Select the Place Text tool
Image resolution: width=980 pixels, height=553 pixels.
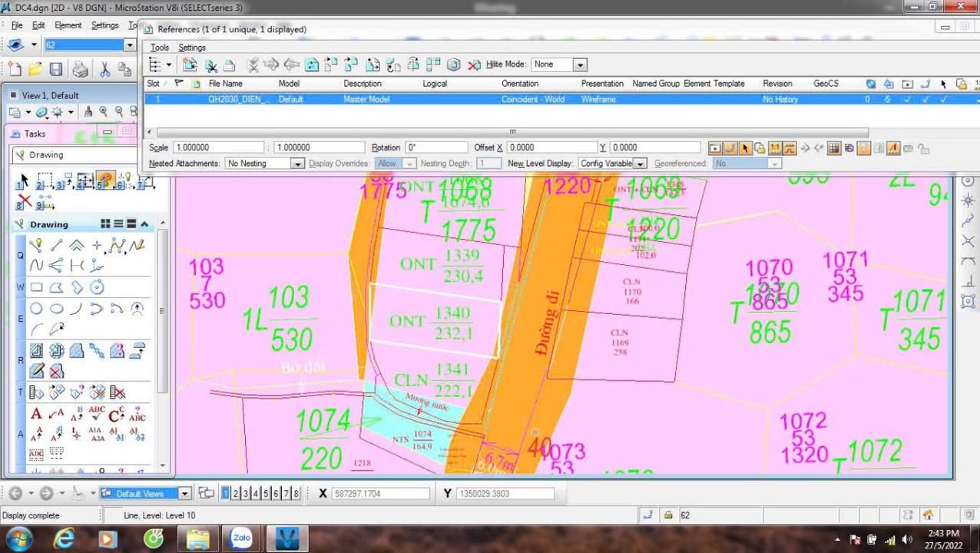coord(36,415)
